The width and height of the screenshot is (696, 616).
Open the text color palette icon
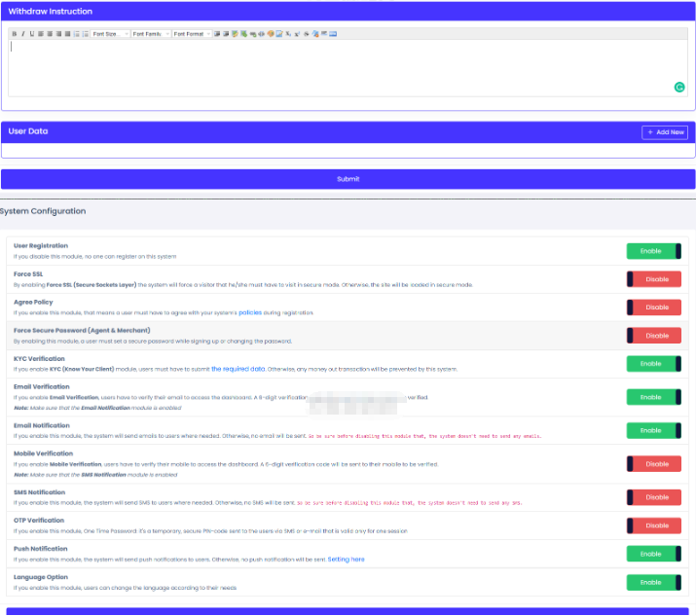pyautogui.click(x=270, y=34)
